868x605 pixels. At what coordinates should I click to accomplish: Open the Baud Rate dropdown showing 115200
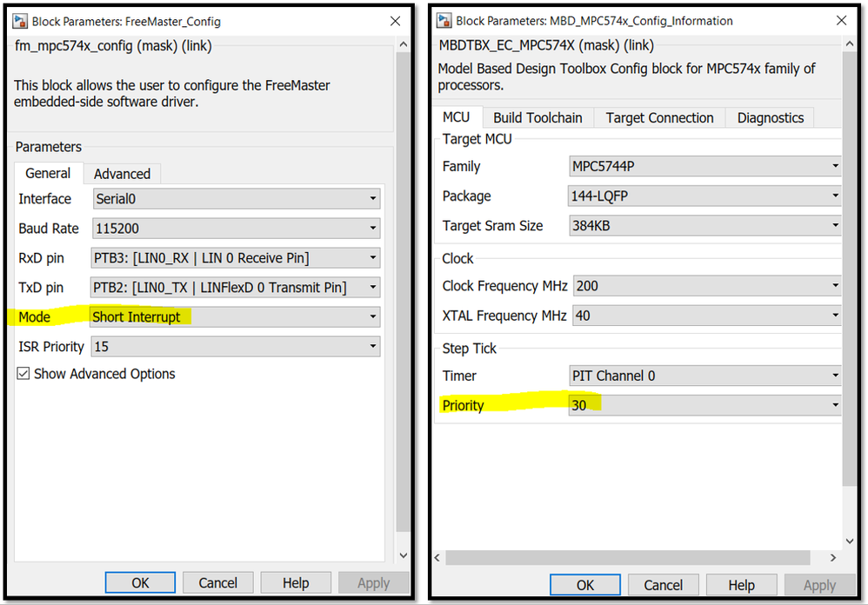click(237, 228)
